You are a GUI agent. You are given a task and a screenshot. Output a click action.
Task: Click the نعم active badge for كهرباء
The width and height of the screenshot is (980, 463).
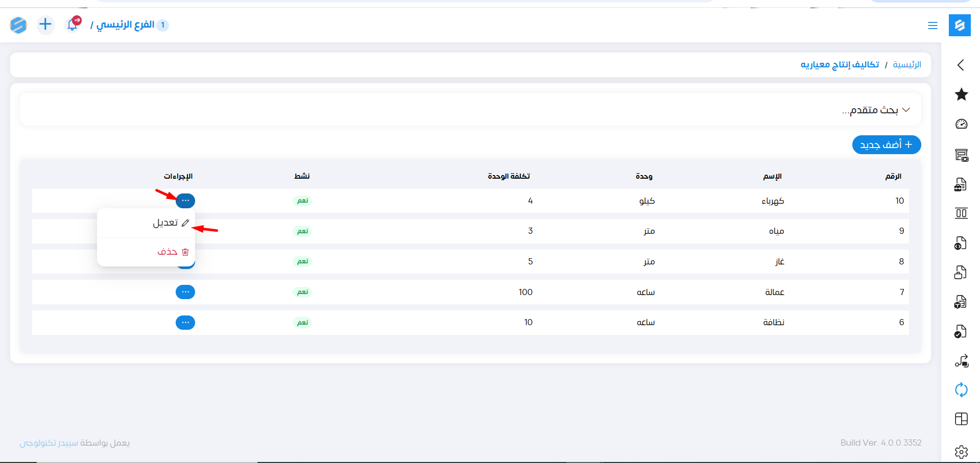(x=303, y=201)
